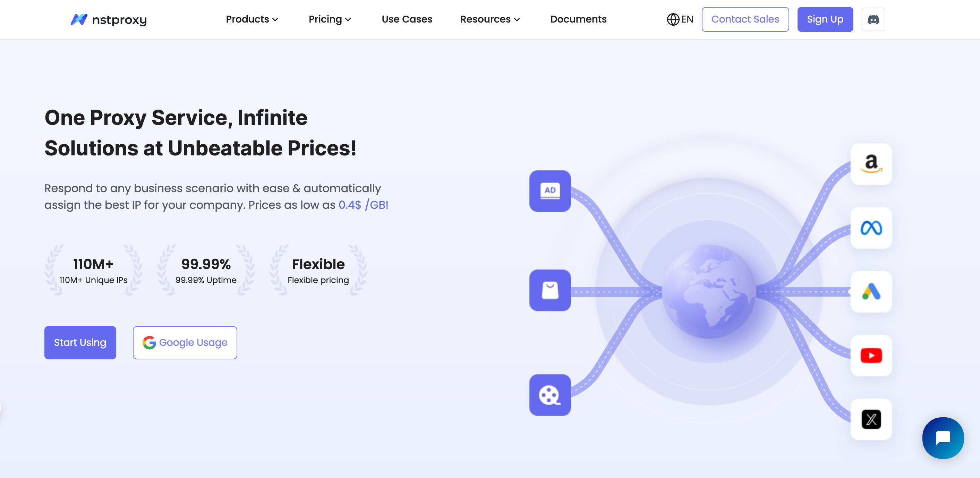The image size is (980, 478).
Task: Click the Google Ads logo tile
Action: tap(871, 292)
